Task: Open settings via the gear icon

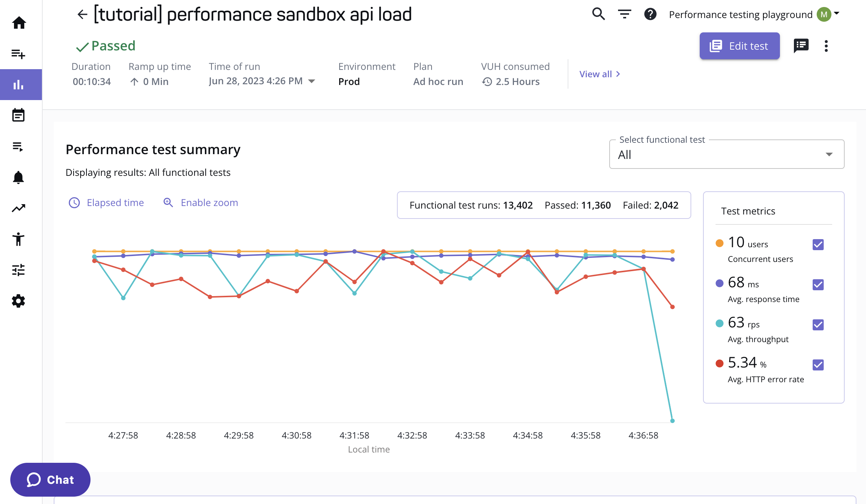Action: point(18,301)
